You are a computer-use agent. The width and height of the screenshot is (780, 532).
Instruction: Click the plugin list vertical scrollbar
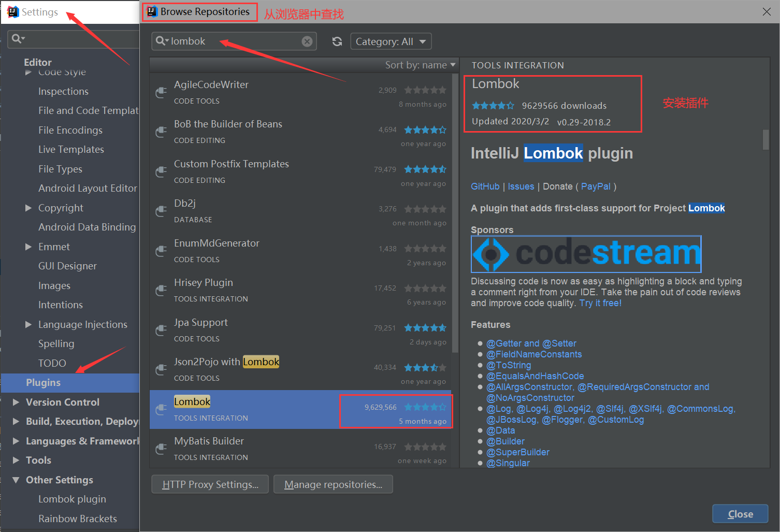[455, 214]
